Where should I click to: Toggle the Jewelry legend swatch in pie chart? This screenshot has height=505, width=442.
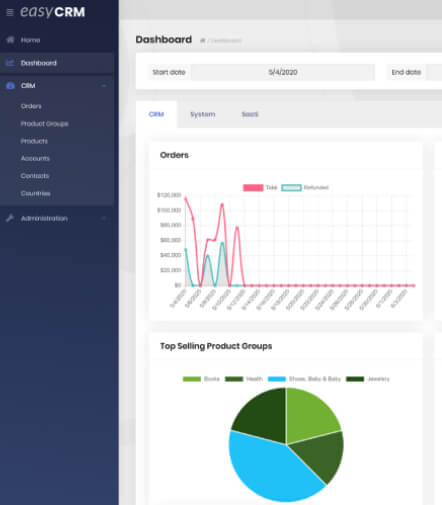tap(355, 379)
